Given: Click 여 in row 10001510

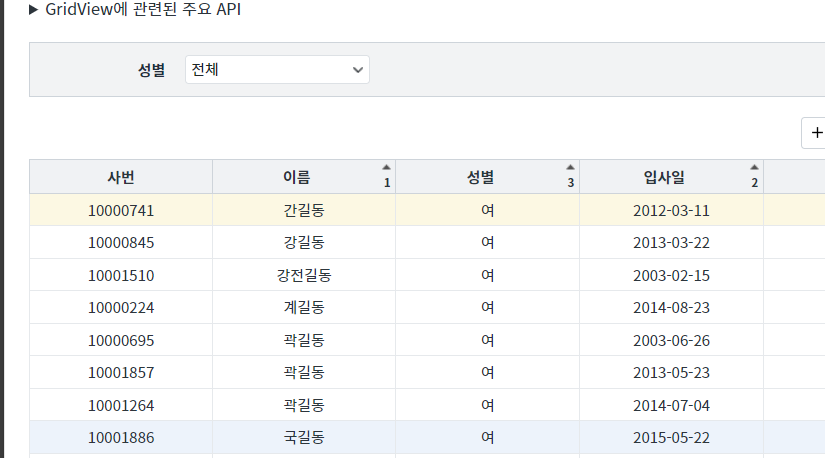Looking at the screenshot, I should point(488,275).
